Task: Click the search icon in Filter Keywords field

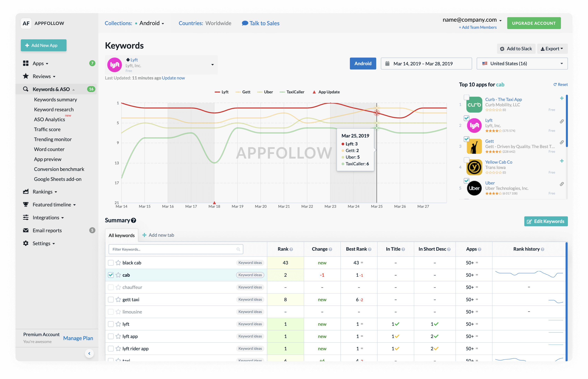Action: [x=238, y=249]
